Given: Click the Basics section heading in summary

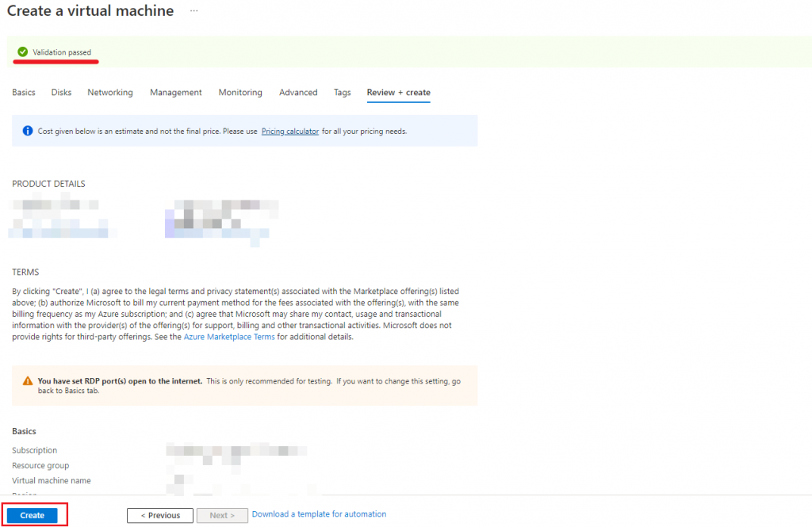Looking at the screenshot, I should coord(24,431).
